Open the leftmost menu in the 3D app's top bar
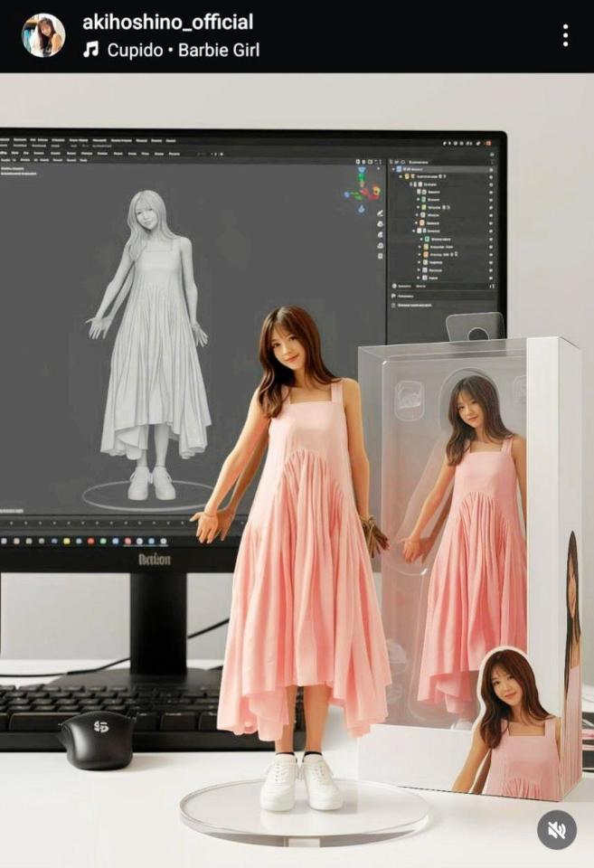The image size is (594, 868). point(5,140)
